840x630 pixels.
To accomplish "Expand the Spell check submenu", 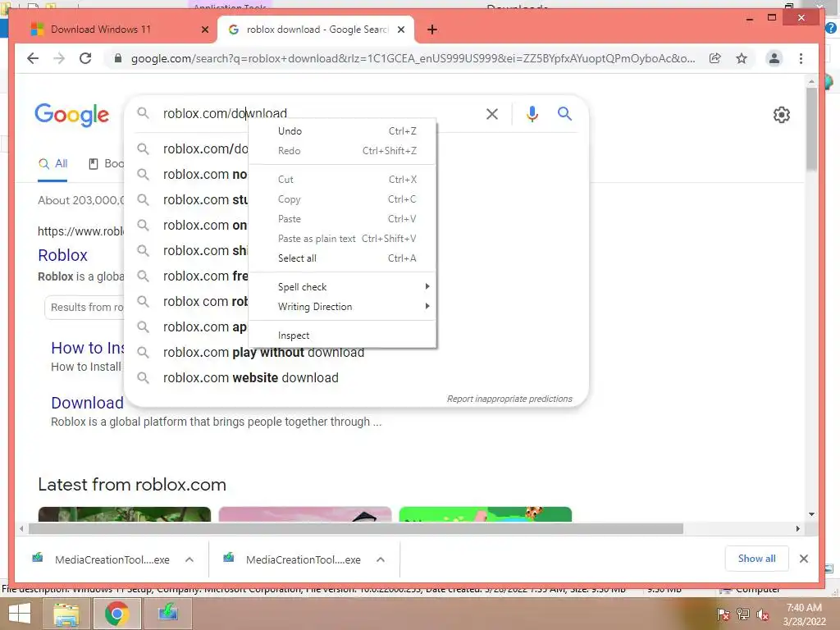I will (343, 287).
